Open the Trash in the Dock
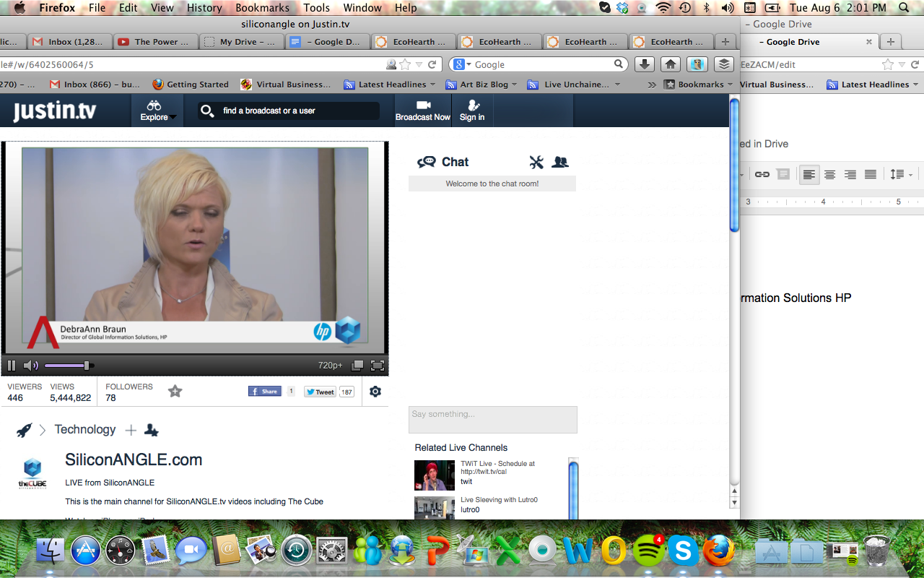 click(x=876, y=551)
